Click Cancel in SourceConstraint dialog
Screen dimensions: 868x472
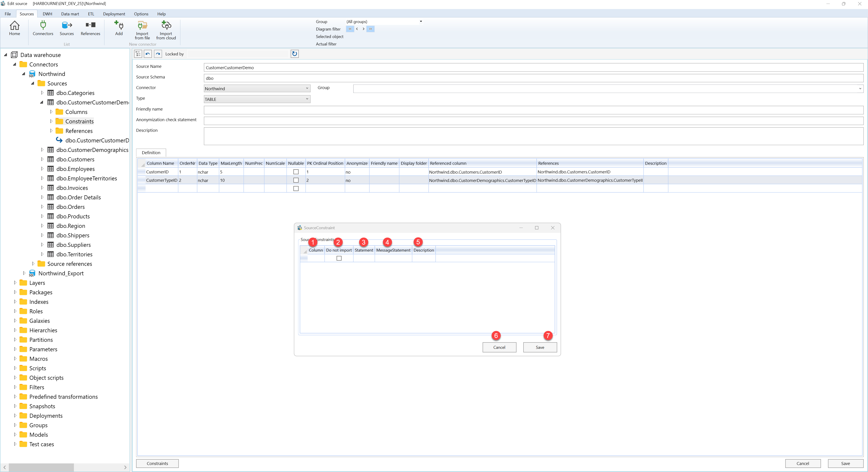[x=499, y=347]
